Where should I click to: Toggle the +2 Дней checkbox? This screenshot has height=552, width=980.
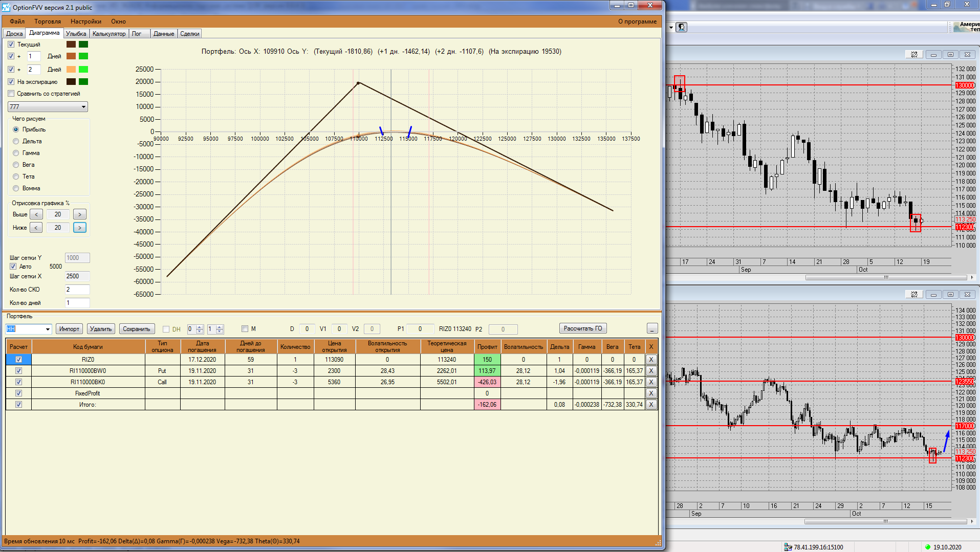[x=11, y=70]
